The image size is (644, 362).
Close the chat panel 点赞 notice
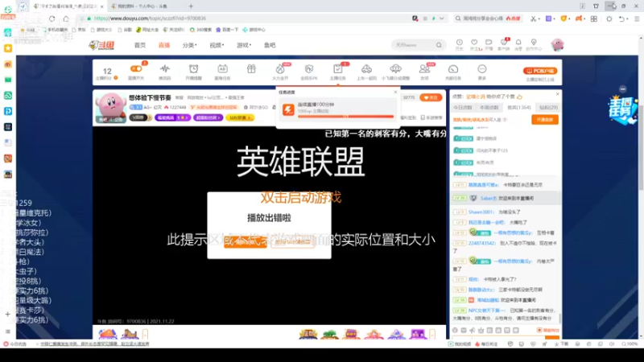(x=557, y=94)
